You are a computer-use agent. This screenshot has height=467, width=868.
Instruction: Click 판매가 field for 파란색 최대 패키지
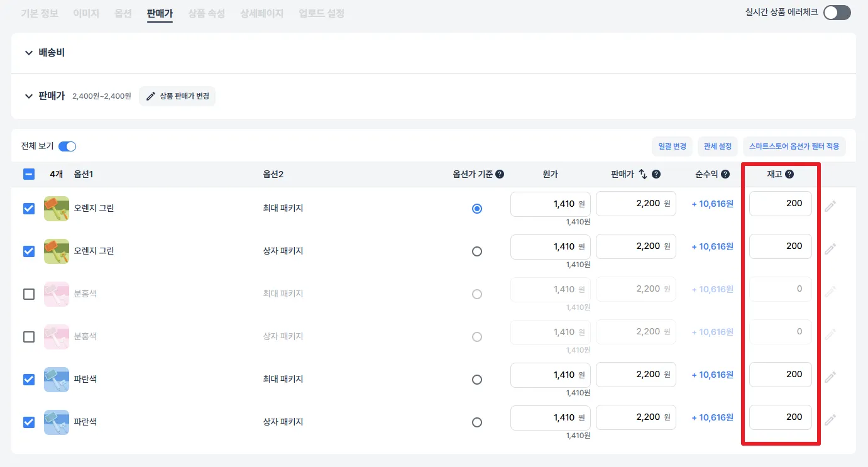click(636, 375)
